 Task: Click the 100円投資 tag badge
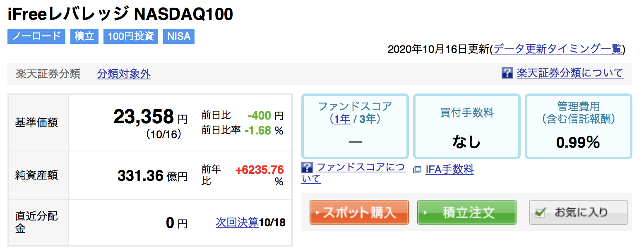click(131, 36)
